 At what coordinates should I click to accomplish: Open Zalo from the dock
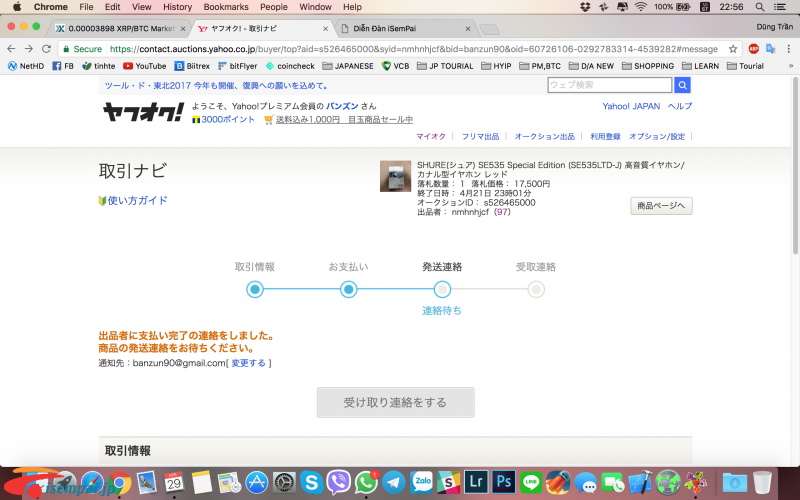(421, 482)
